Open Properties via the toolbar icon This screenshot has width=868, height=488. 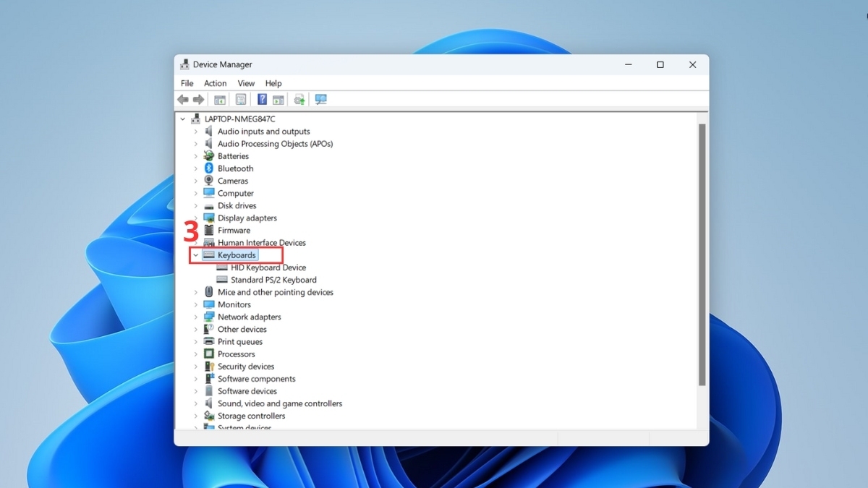coord(240,99)
